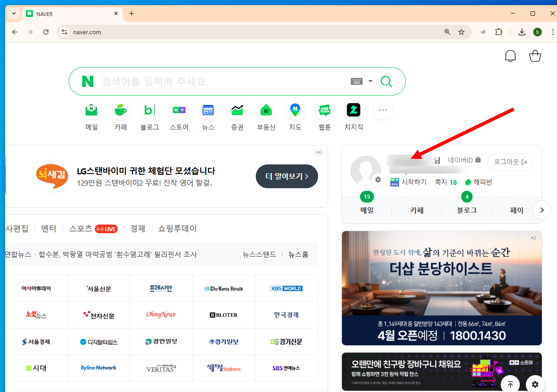
Task: Open the Naver shopping bag icon
Action: click(x=535, y=56)
